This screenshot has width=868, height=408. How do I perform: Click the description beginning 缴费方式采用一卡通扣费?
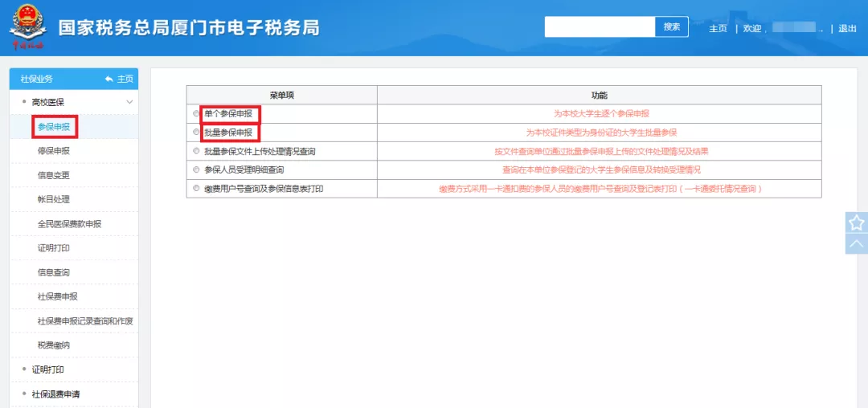pyautogui.click(x=601, y=189)
